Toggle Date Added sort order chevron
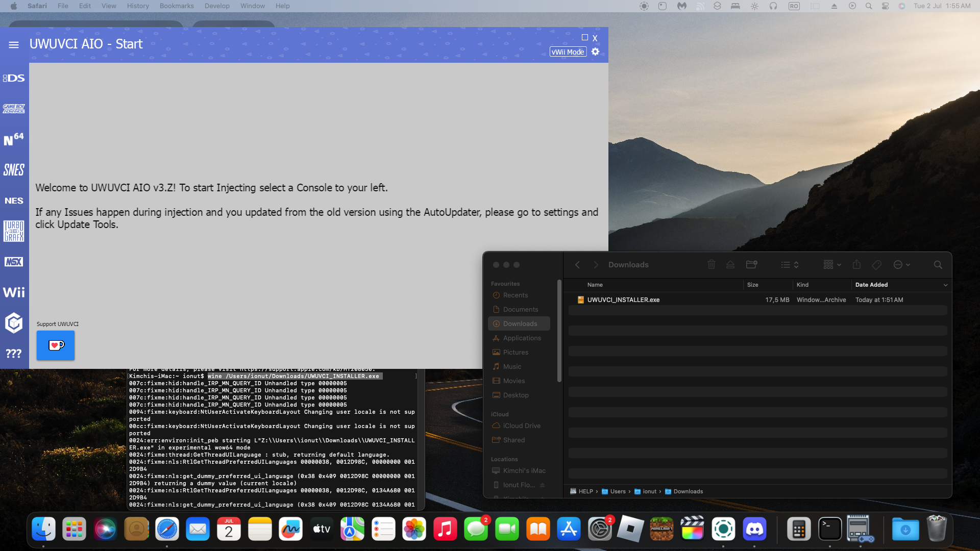 pos(945,285)
